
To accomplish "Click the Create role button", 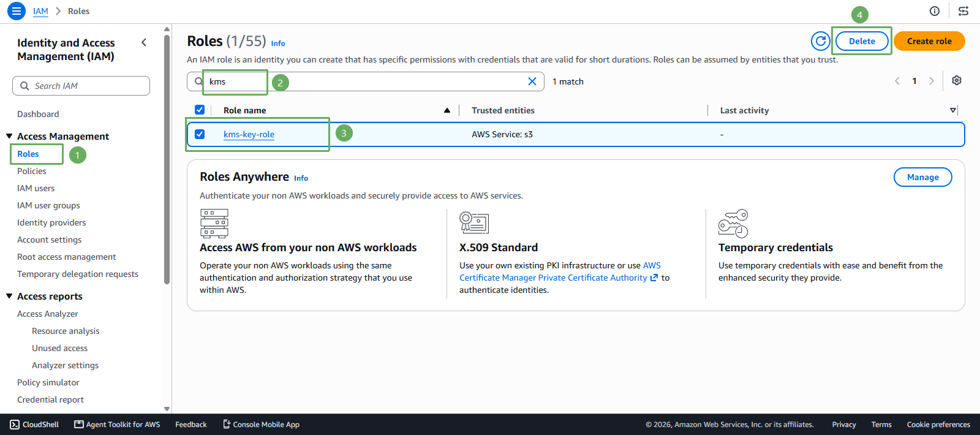I will [929, 41].
